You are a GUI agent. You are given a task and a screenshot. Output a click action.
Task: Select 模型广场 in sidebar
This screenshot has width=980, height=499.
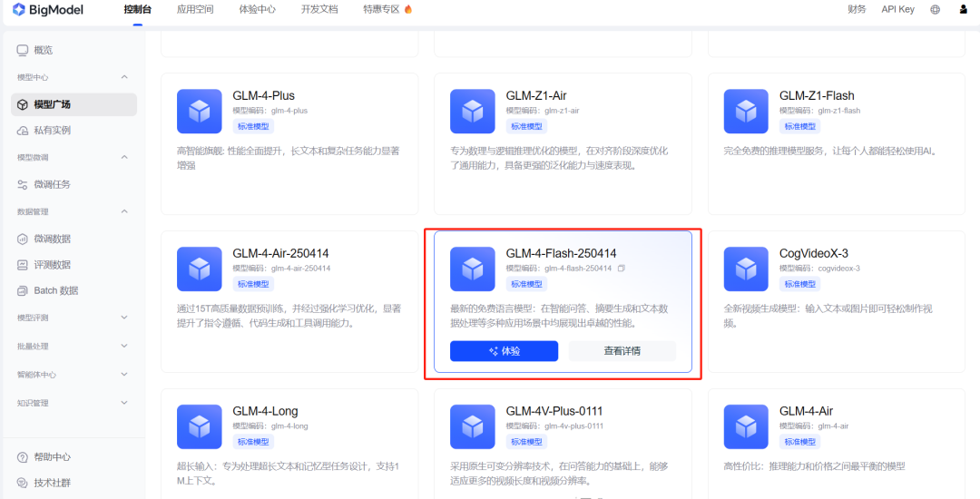coord(73,104)
